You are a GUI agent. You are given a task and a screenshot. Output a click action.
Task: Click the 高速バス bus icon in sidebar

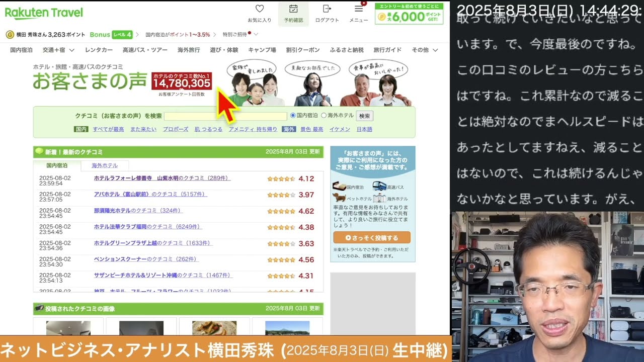tap(379, 187)
